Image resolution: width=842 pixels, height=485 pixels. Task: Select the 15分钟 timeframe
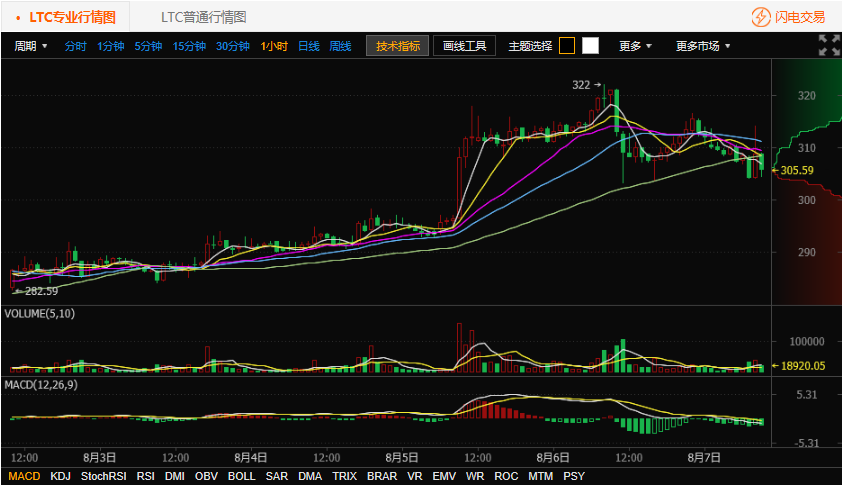[x=189, y=46]
